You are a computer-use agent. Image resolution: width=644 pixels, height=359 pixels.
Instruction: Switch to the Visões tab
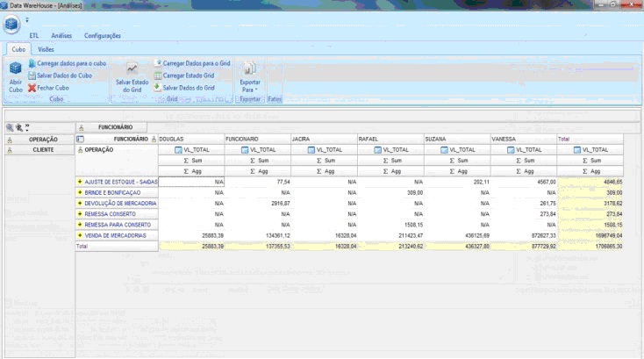pos(46,49)
